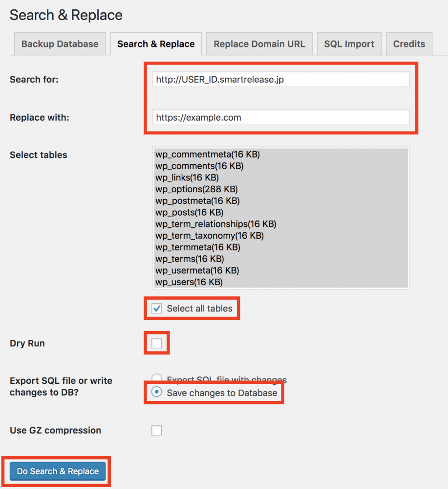Open the Credits tab
This screenshot has height=489, width=448.
(409, 44)
